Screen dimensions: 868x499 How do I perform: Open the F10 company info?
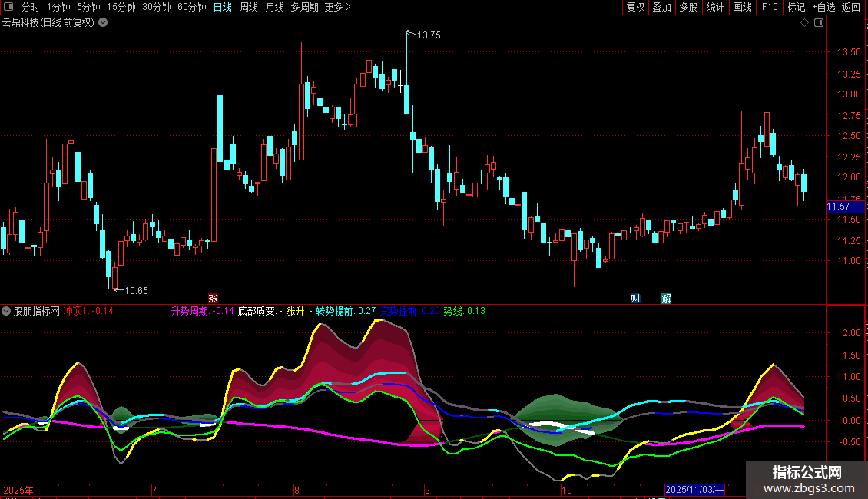(770, 8)
